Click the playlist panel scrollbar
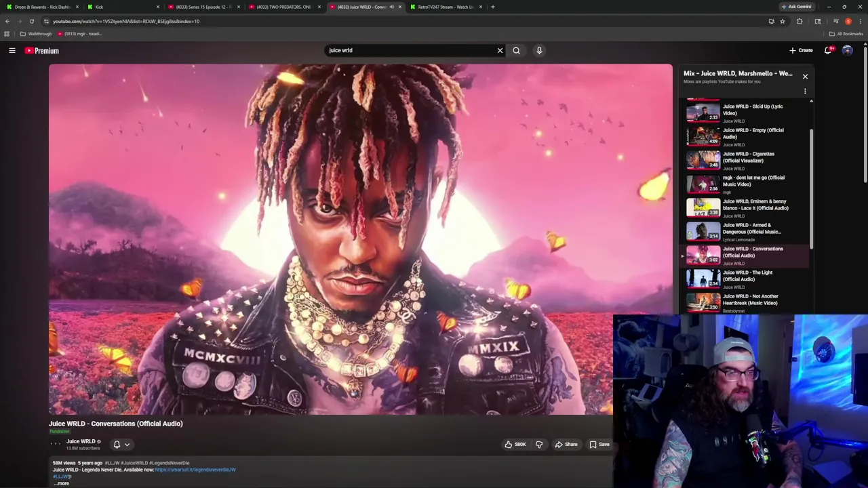This screenshot has height=488, width=868. click(x=811, y=188)
